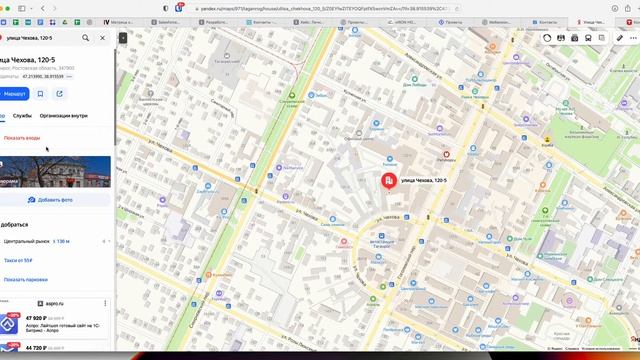Toggle the public transport layer icon
This screenshot has width=640, height=360.
click(588, 38)
